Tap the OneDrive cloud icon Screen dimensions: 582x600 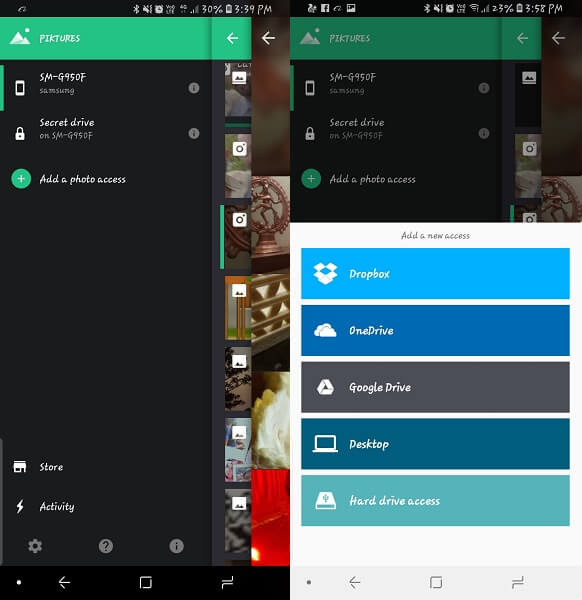point(325,330)
